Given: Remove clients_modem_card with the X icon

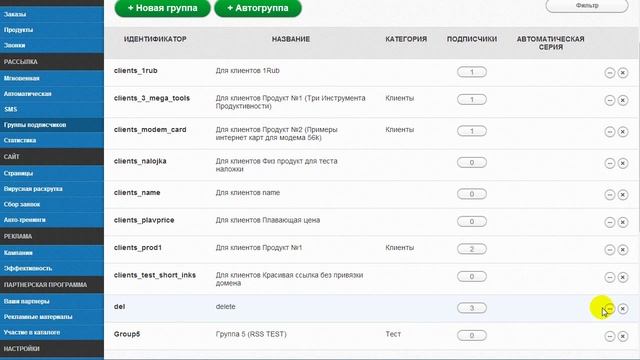Looking at the screenshot, I should coord(623,131).
